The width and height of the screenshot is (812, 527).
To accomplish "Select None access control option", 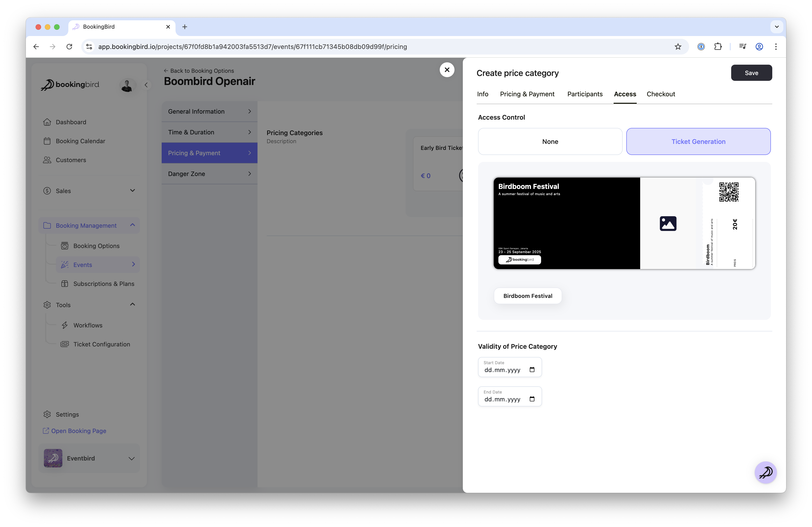I will pyautogui.click(x=550, y=142).
